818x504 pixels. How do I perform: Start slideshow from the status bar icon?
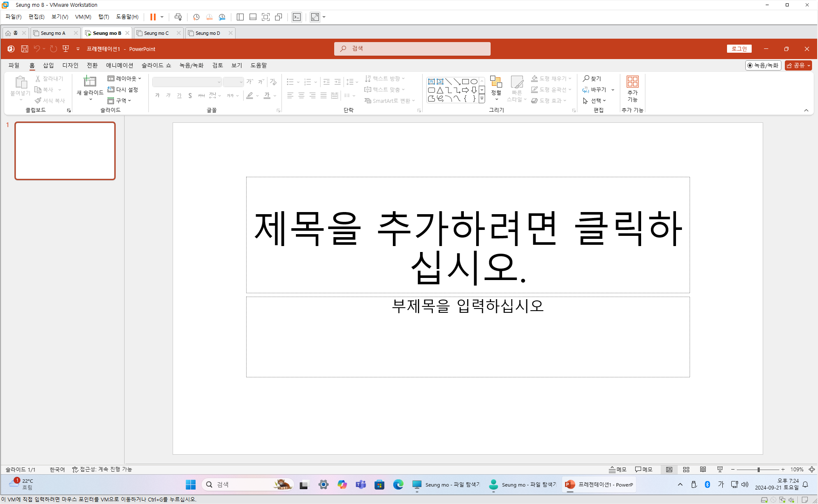(720, 470)
